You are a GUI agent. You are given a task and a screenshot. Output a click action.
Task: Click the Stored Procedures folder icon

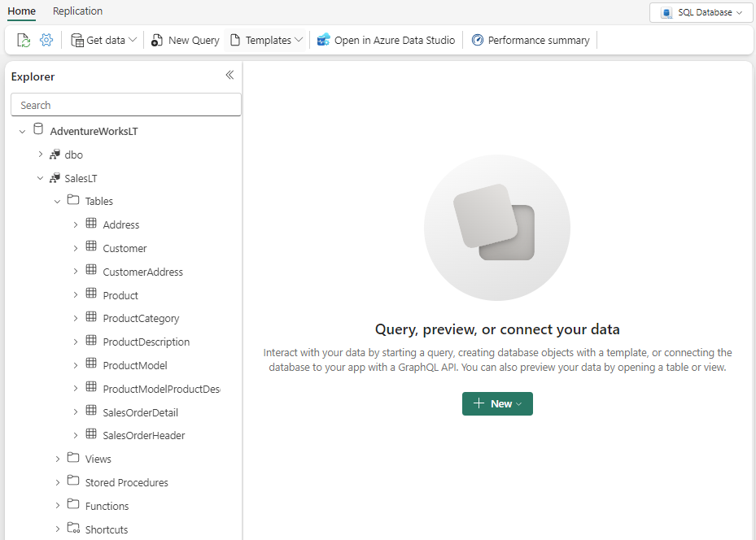pos(73,481)
